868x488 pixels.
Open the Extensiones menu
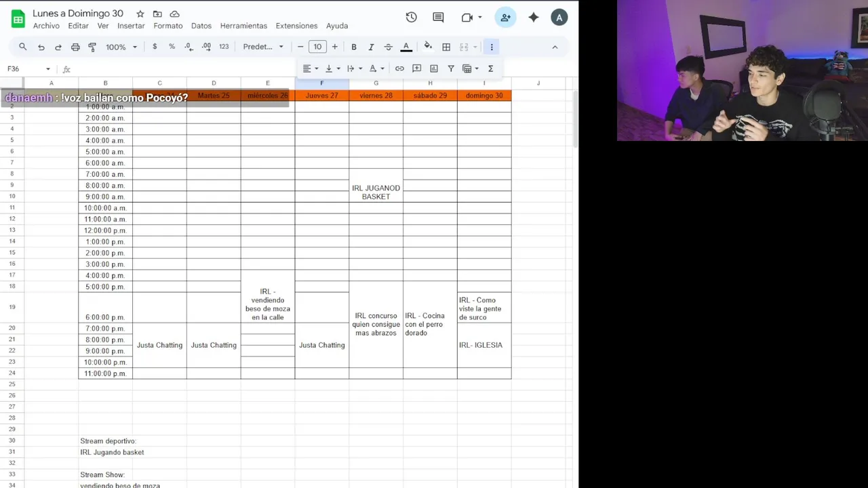pyautogui.click(x=296, y=26)
